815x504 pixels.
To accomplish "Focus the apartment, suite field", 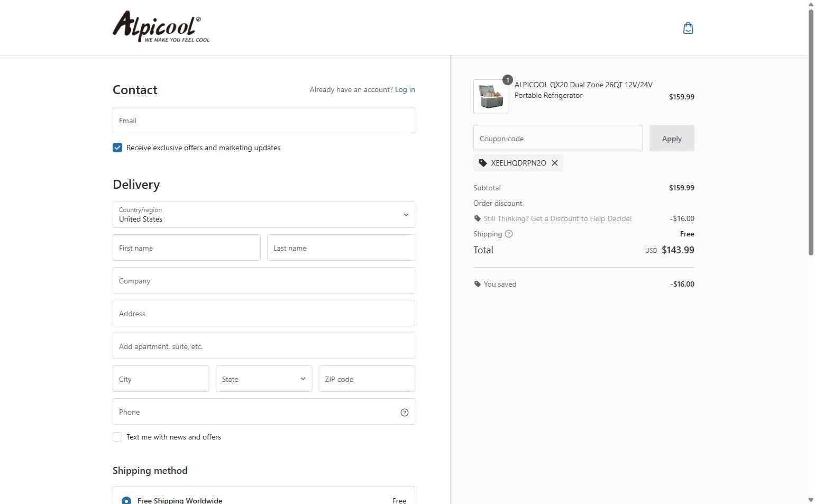I will tap(264, 346).
